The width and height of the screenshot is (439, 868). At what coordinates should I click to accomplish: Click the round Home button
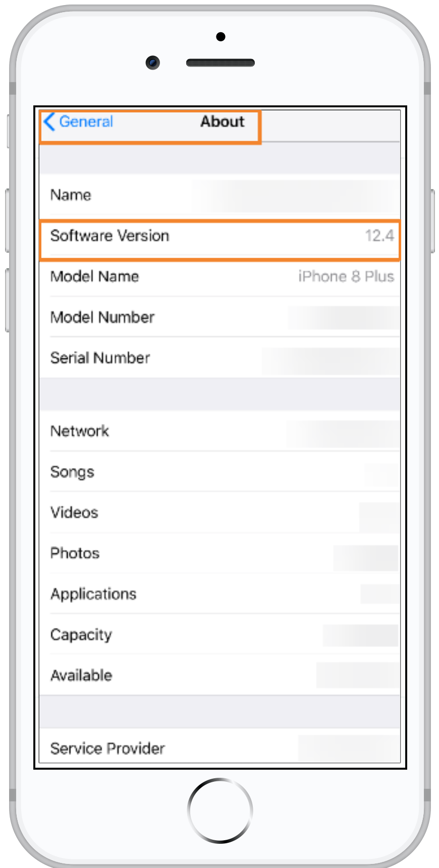click(220, 811)
